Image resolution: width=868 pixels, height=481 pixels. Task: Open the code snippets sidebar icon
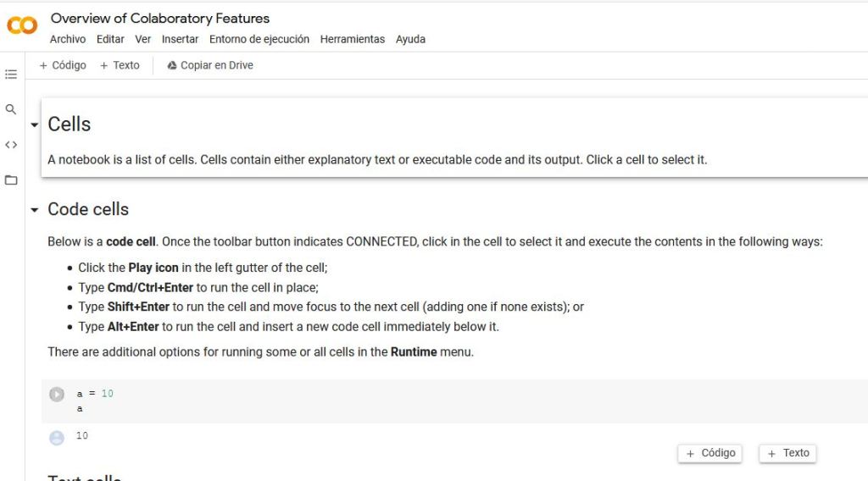pos(11,145)
